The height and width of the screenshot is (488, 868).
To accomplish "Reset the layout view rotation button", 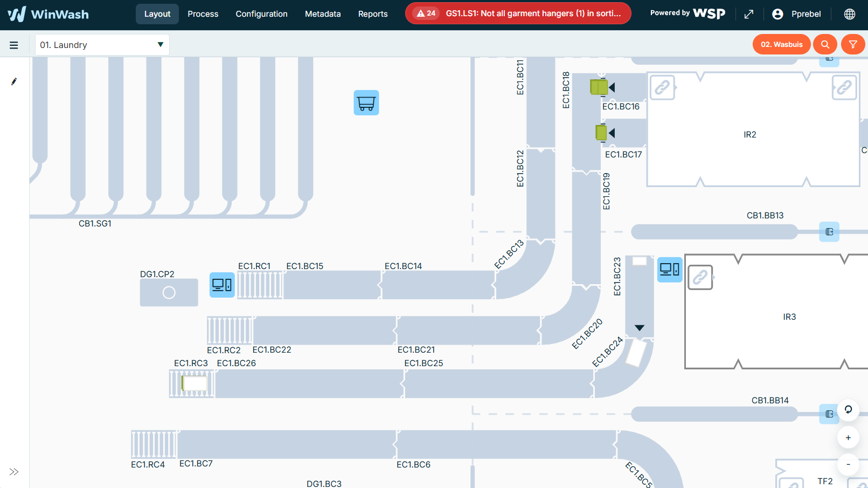I will (848, 410).
